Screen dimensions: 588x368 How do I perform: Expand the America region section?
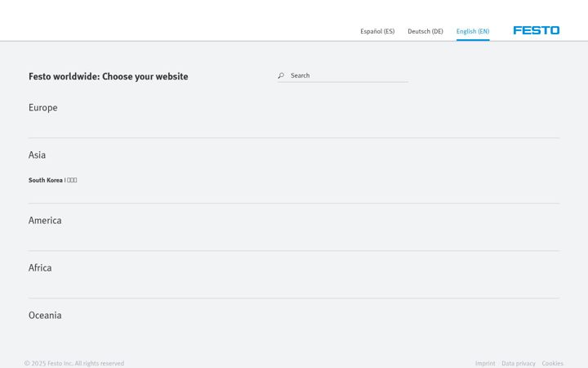click(x=45, y=221)
